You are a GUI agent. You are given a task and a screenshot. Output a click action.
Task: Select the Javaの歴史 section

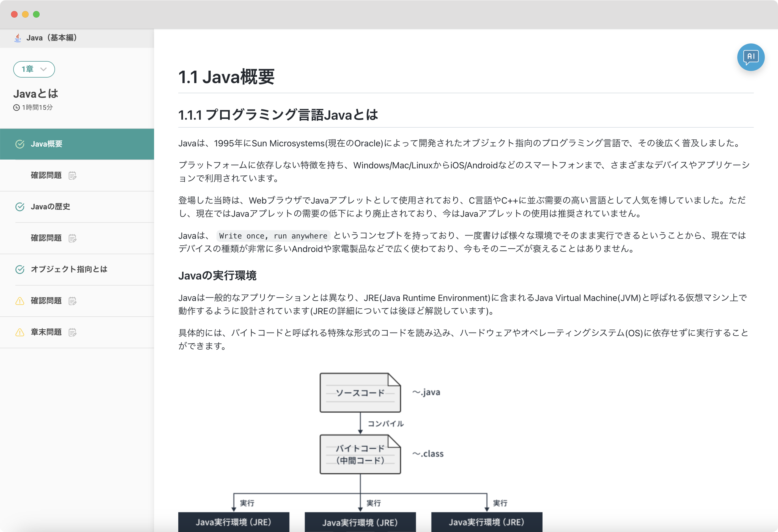click(x=51, y=207)
